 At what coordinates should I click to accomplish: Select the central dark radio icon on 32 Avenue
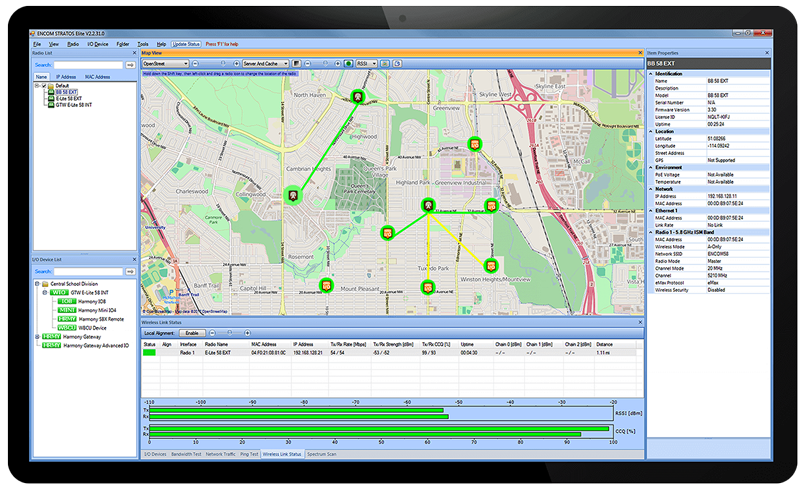coord(429,205)
